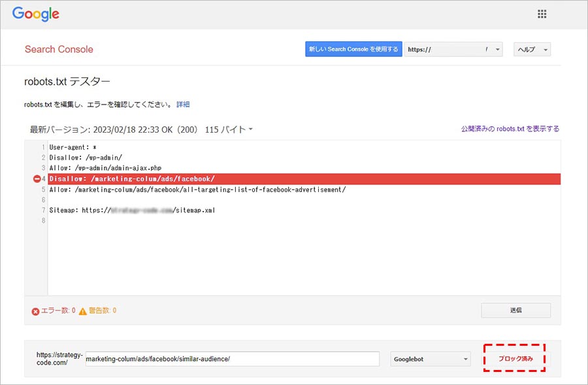This screenshot has width=588, height=385.
Task: Open the Google apps grid icon
Action: pyautogui.click(x=542, y=14)
